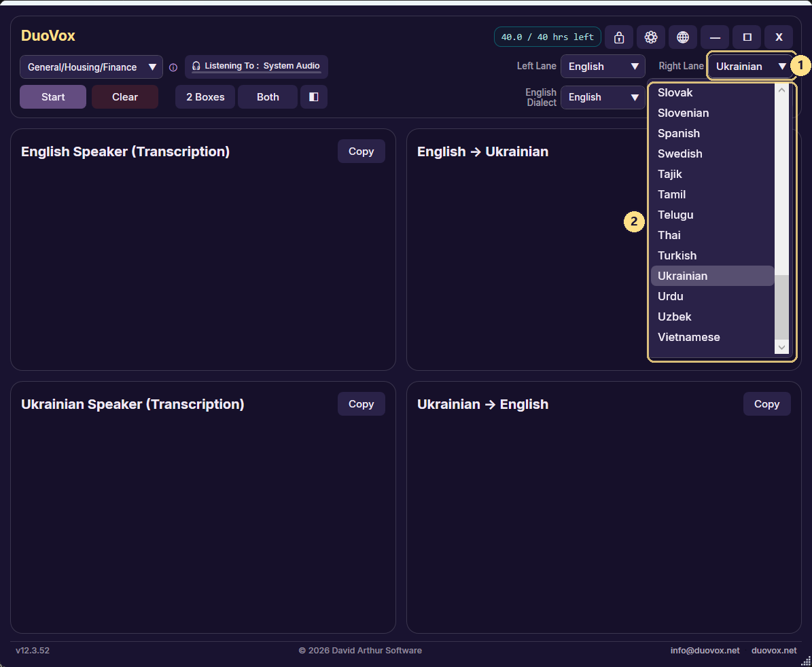This screenshot has width=812, height=667.
Task: Choose Turkish from the language list
Action: [712, 255]
